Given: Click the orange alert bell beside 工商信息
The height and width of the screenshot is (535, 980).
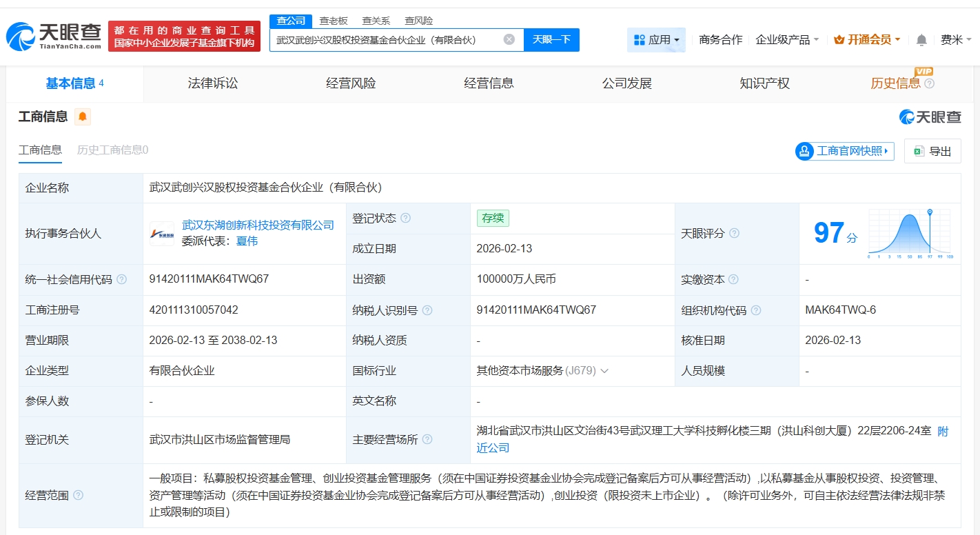Looking at the screenshot, I should (83, 117).
